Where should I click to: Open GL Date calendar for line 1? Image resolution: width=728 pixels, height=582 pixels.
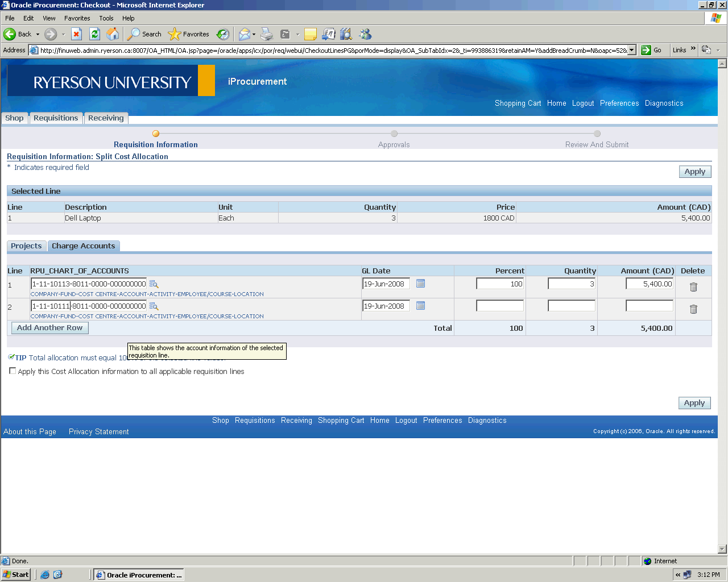(420, 284)
